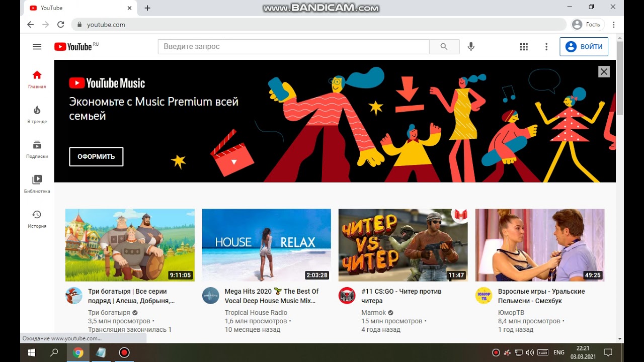Click the Chrome taskbar icon
Viewport: 644px width, 362px height.
pyautogui.click(x=78, y=352)
